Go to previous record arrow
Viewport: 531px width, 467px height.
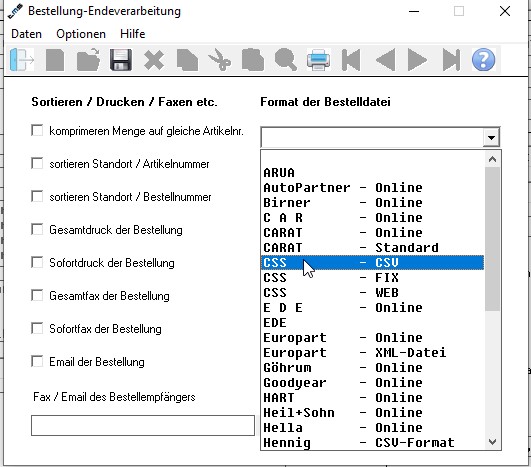[386, 60]
